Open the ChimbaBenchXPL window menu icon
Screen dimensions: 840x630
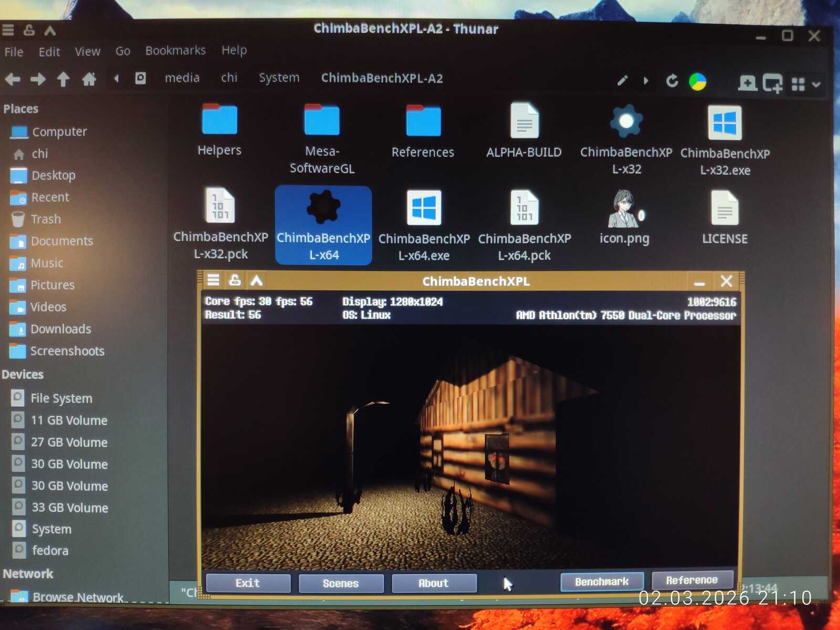click(213, 280)
